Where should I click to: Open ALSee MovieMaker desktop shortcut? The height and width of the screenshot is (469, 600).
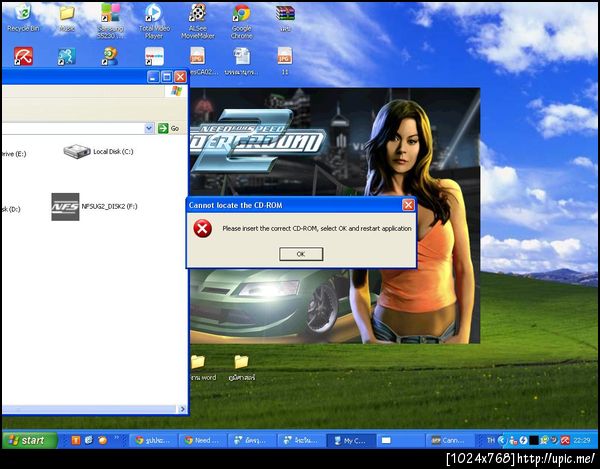click(197, 21)
